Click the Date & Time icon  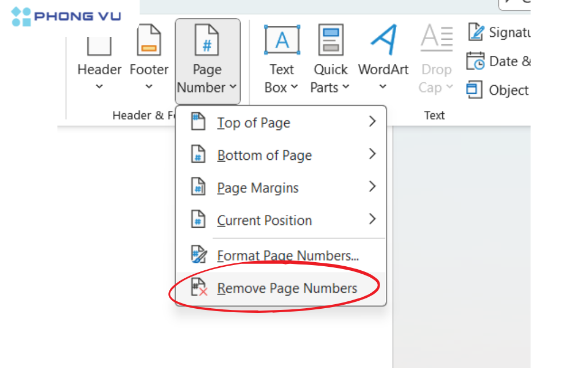(x=476, y=62)
